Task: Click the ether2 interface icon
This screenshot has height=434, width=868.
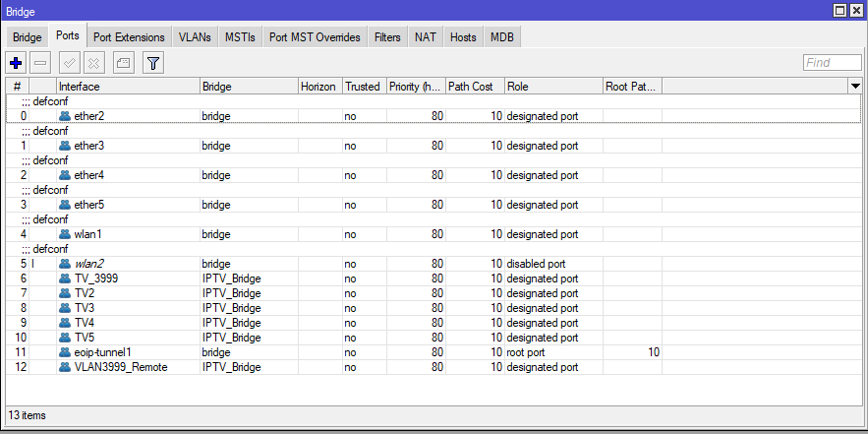Action: point(65,116)
